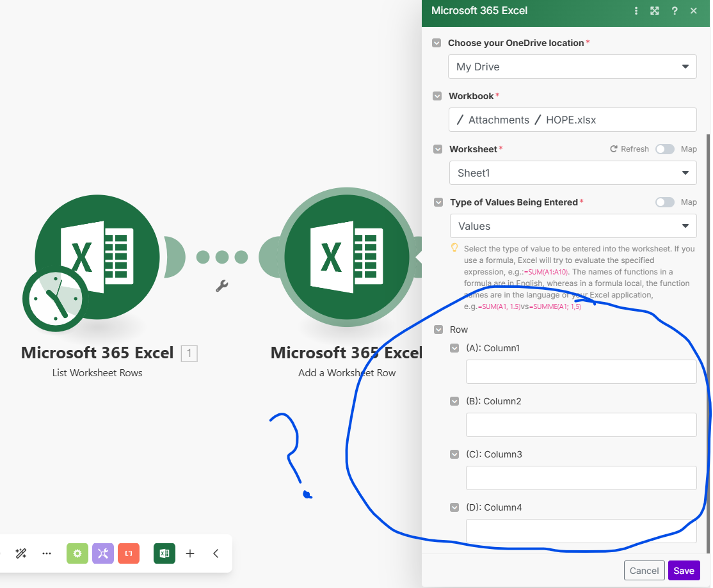Toggle the OneDrive location field checkbox
This screenshot has height=588, width=713.
tap(437, 43)
